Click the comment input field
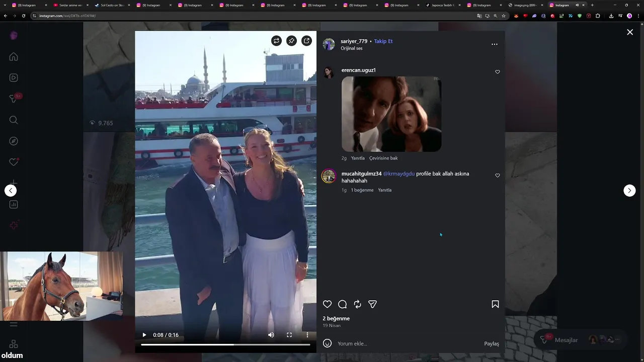Screen dimensions: 644x362 pos(409,343)
